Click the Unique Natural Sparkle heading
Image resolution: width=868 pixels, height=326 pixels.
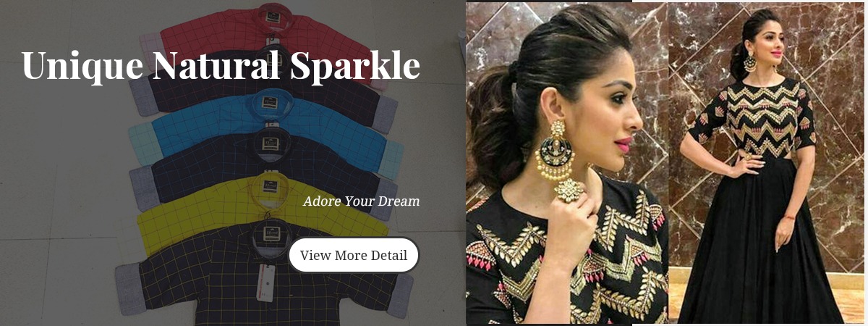click(x=221, y=65)
